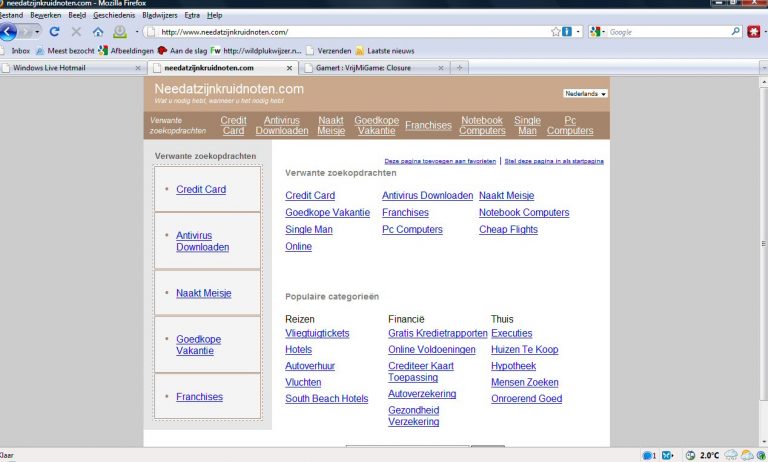Open the Meest bezocht bookmark folder

click(65, 50)
